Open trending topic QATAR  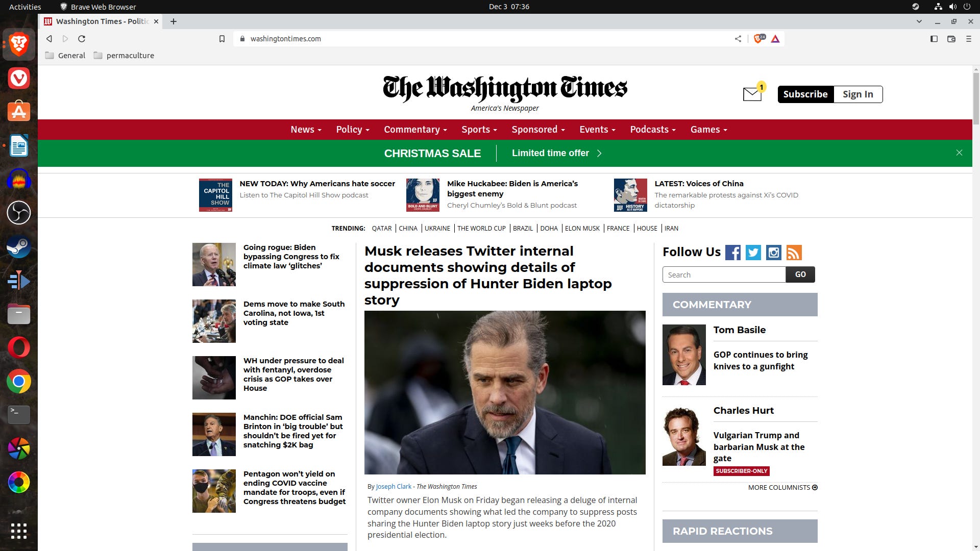[382, 229]
